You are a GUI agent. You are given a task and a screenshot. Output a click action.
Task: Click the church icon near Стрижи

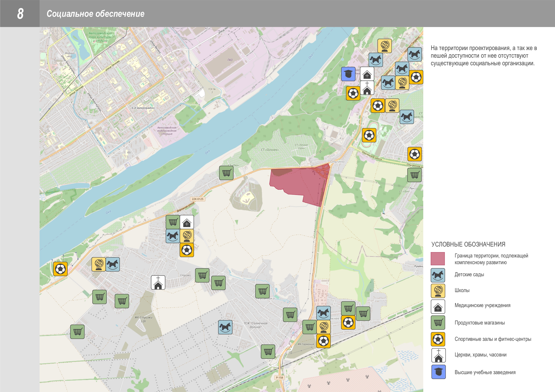(x=158, y=282)
